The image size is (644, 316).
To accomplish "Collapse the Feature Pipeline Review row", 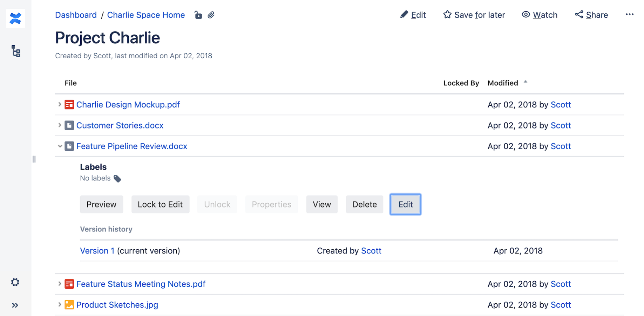I will click(x=60, y=146).
